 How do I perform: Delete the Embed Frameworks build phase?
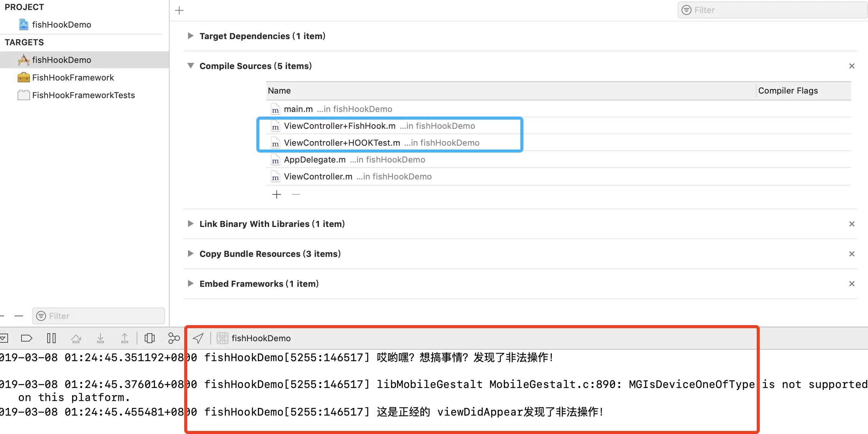click(x=851, y=284)
